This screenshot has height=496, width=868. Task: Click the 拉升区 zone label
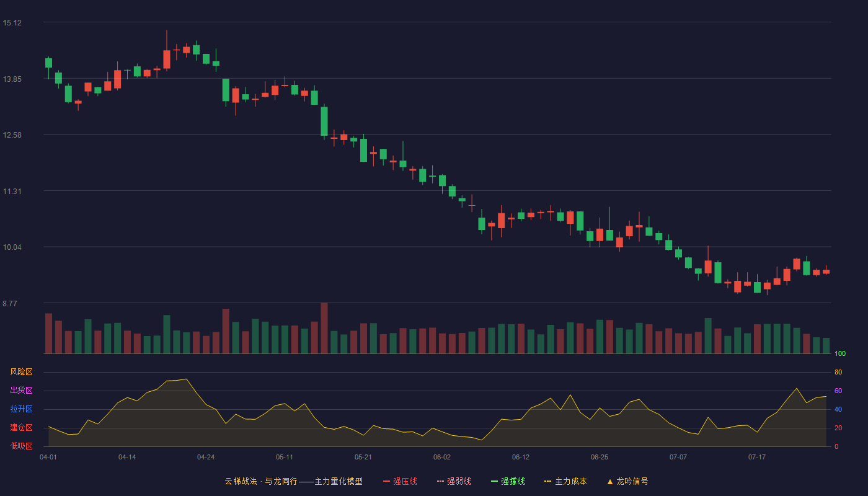(21, 409)
